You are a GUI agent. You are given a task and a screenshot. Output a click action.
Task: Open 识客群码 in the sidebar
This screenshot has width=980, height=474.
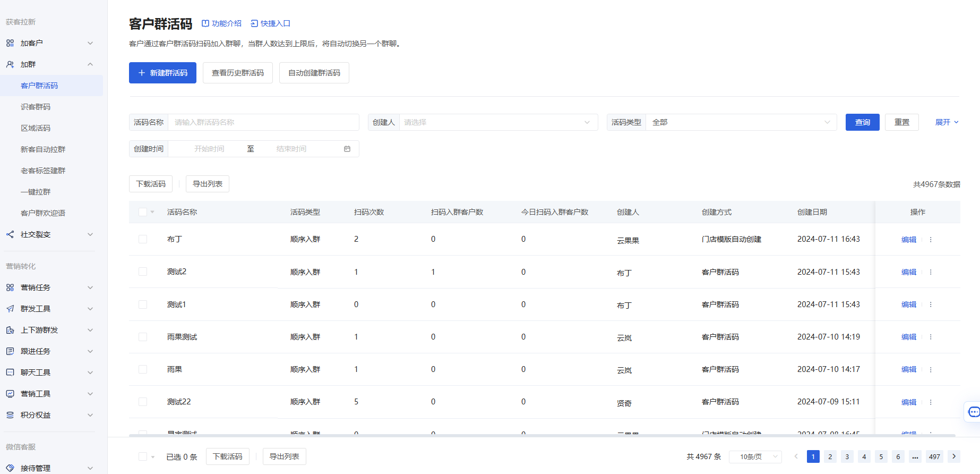(x=36, y=107)
